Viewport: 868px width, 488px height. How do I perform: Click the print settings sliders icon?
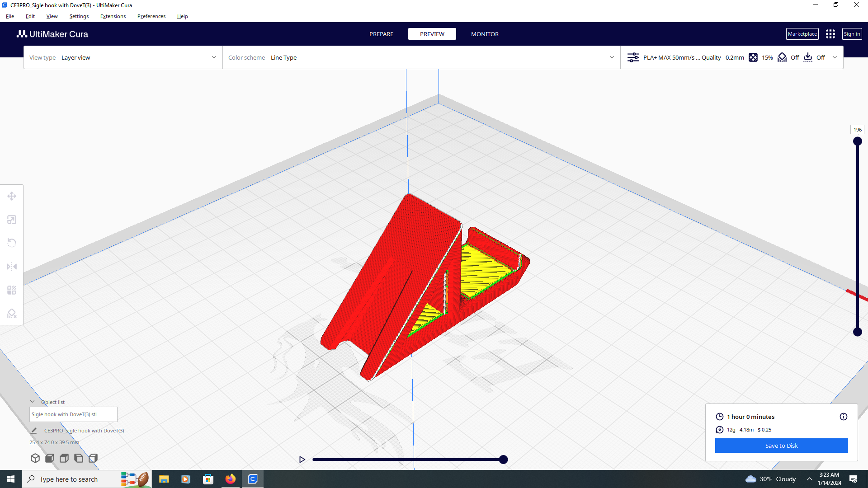pyautogui.click(x=633, y=57)
